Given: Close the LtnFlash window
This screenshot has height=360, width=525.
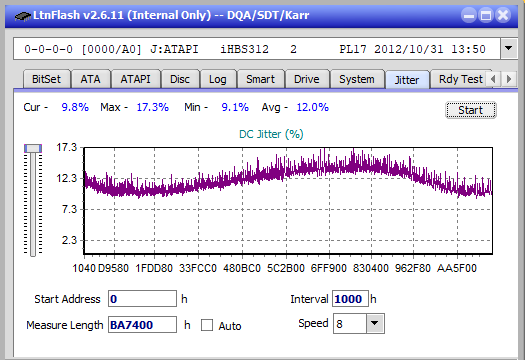Looking at the screenshot, I should (x=503, y=15).
